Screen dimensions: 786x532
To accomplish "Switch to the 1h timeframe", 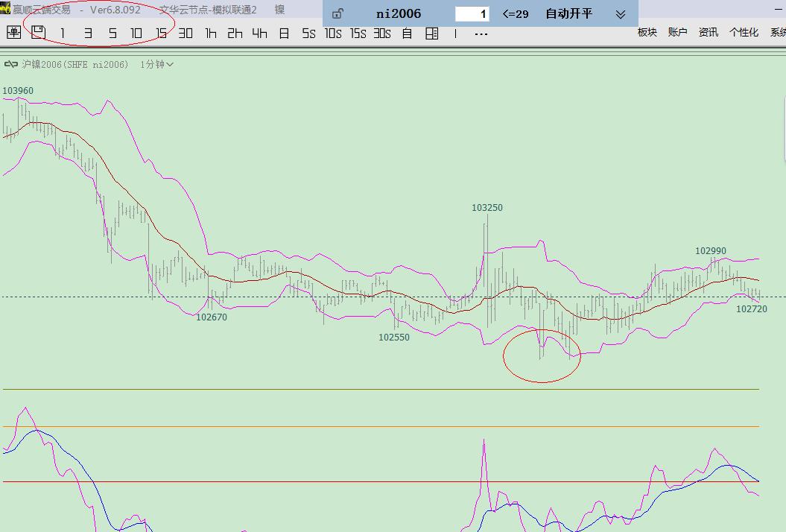I will 211,34.
